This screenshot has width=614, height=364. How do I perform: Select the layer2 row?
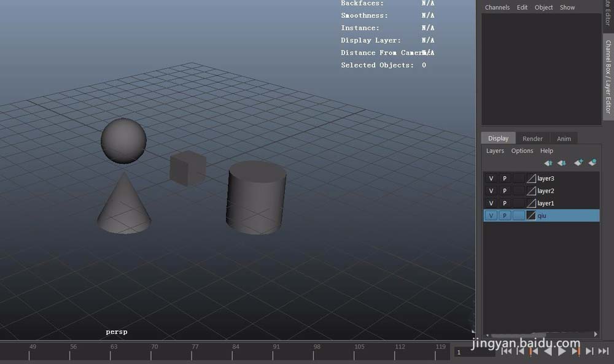click(x=542, y=191)
